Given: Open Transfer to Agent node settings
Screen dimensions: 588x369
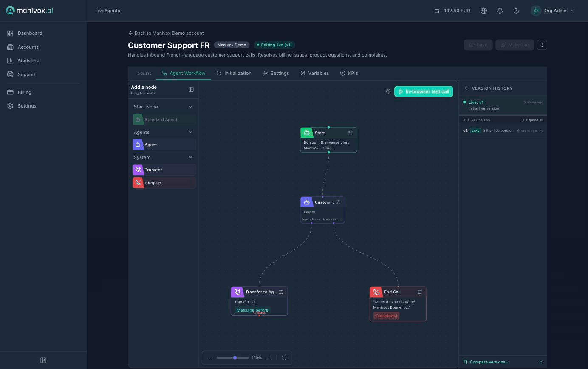Looking at the screenshot, I should (x=281, y=292).
